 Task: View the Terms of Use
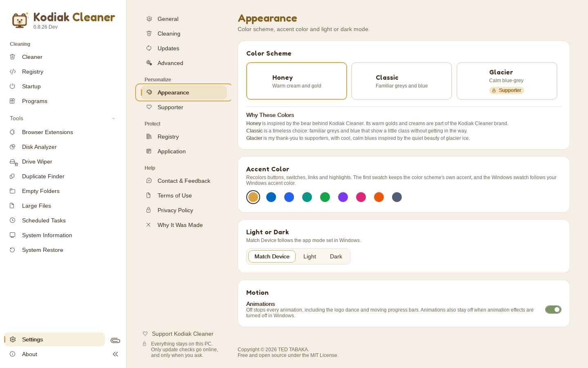pos(183,195)
